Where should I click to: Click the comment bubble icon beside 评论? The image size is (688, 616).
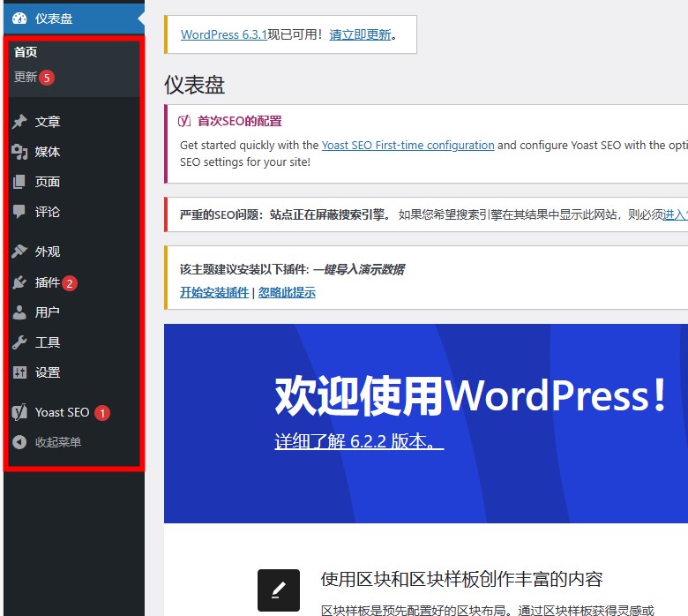19,212
